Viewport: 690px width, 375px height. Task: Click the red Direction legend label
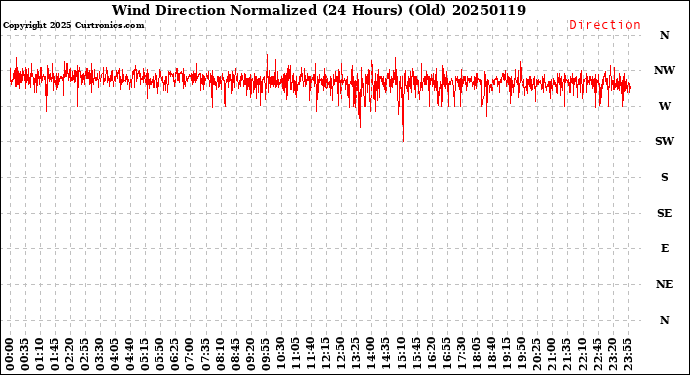605,25
